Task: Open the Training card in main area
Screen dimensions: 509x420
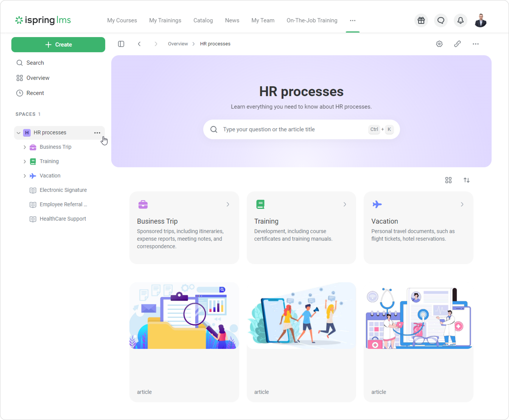Action: (301, 228)
